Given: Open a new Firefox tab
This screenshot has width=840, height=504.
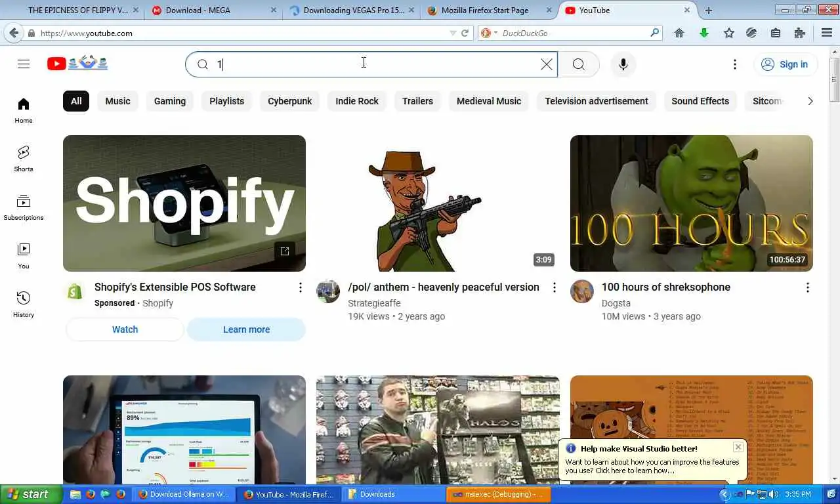Looking at the screenshot, I should point(709,10).
